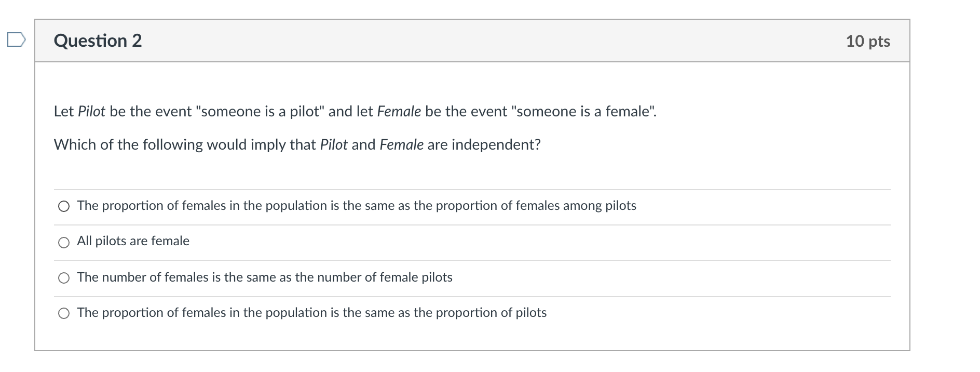Click answer text about females among pilots
Viewport: 980px width, 372px height.
click(x=357, y=206)
